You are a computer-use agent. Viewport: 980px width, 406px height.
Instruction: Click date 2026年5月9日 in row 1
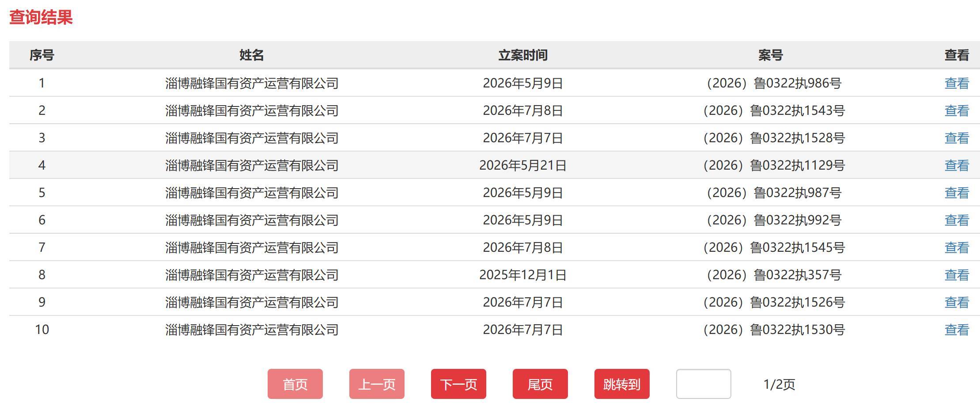click(x=523, y=83)
